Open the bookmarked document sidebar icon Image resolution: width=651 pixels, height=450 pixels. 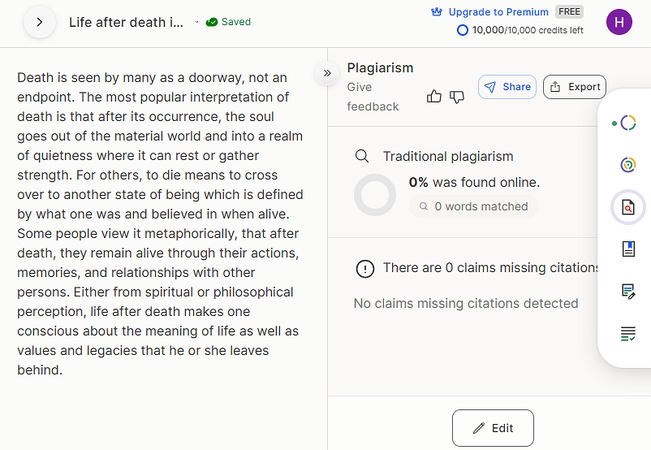[627, 249]
